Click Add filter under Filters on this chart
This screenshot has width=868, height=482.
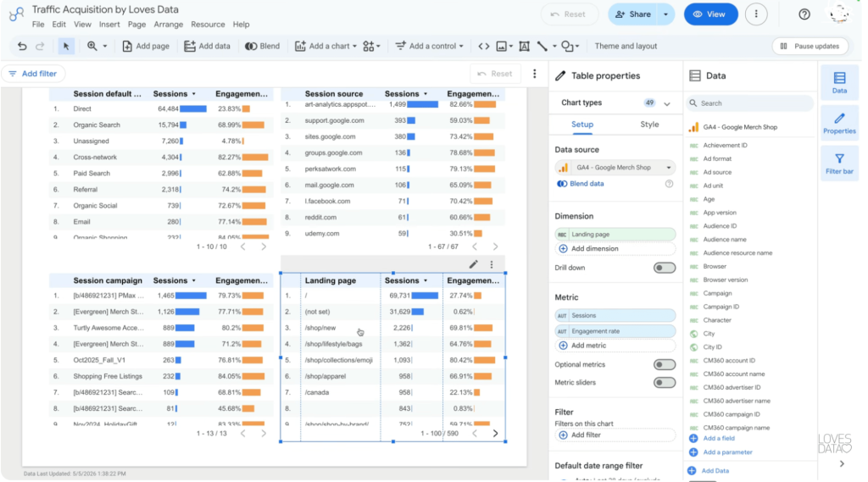[615, 435]
